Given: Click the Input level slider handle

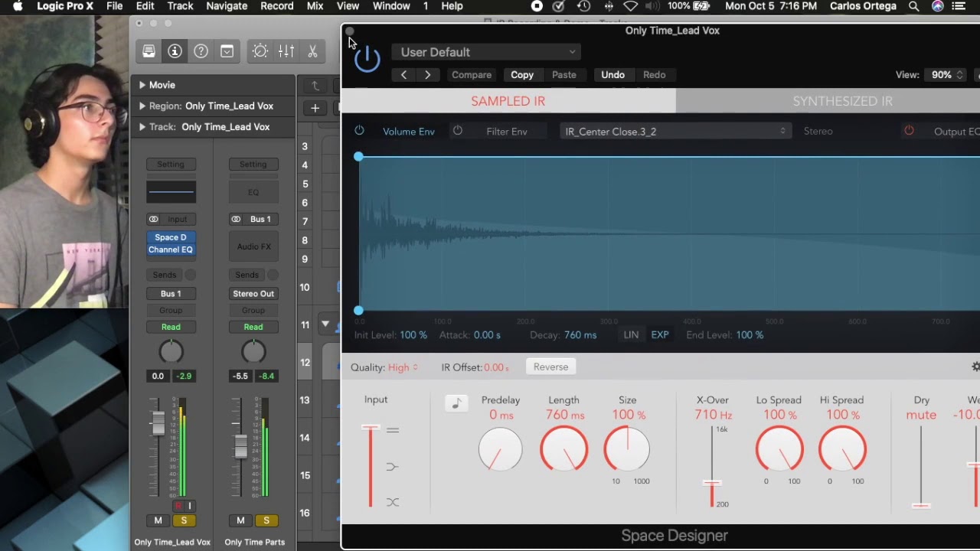Looking at the screenshot, I should [371, 428].
